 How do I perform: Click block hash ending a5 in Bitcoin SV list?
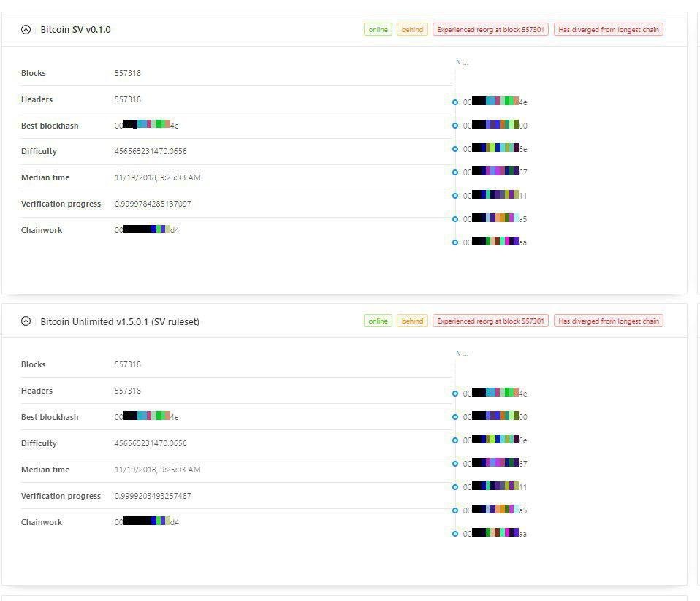(495, 218)
